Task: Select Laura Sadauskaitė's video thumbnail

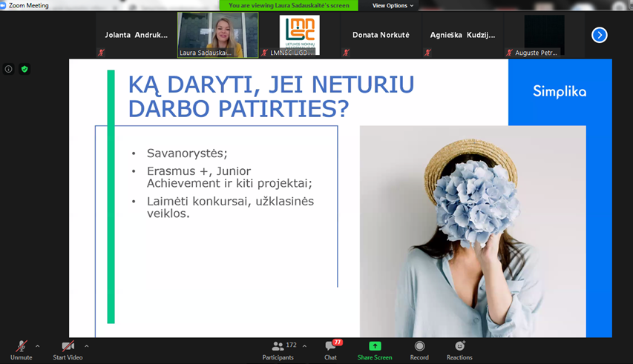Action: (218, 35)
